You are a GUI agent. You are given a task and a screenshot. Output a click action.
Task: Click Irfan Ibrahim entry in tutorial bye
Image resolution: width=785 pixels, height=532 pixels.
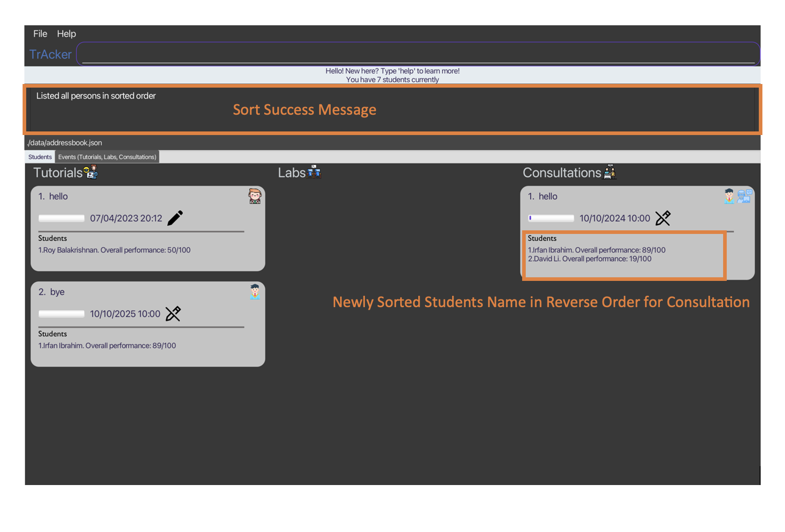107,345
